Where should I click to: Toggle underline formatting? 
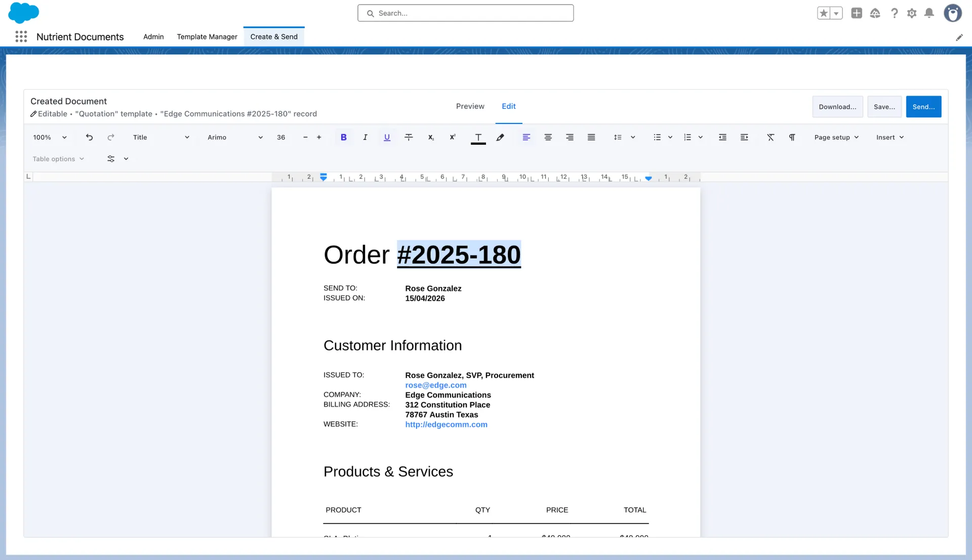pyautogui.click(x=387, y=137)
